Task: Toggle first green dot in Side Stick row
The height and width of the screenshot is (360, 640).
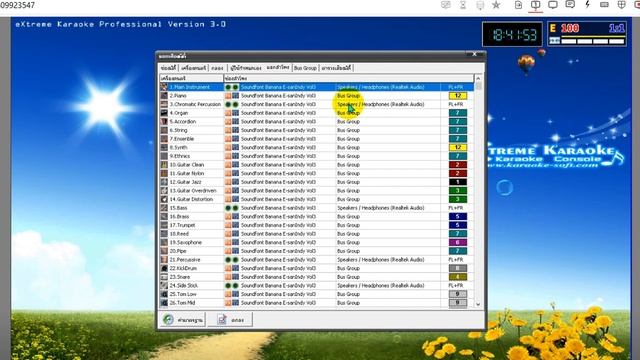Action: [x=228, y=285]
